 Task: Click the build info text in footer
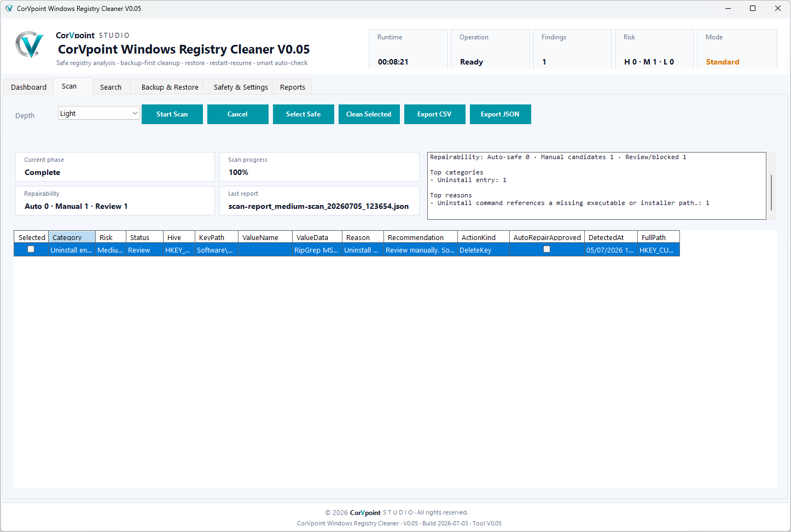coord(399,523)
